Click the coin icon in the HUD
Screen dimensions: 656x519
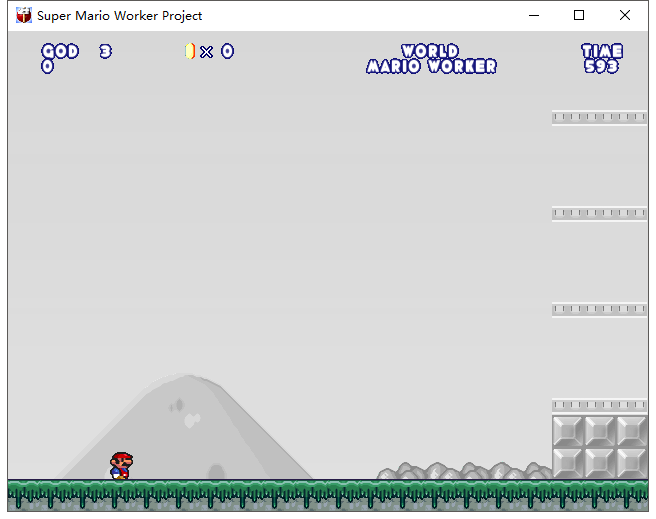(190, 51)
